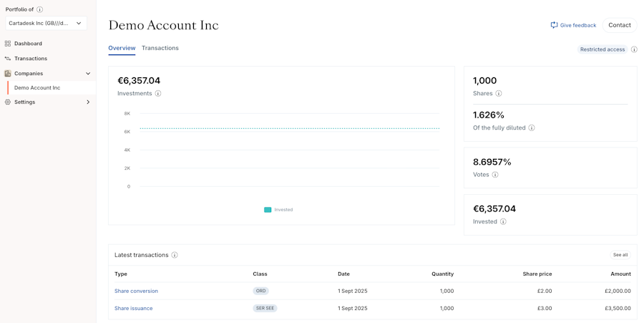Click info icon next to Investments
The width and height of the screenshot is (644, 323).
click(x=158, y=94)
